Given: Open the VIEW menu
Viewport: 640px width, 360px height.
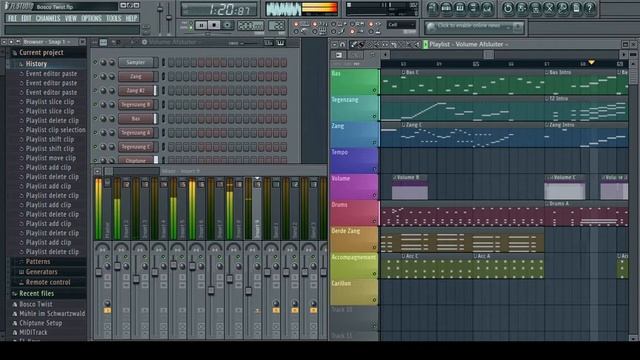Looking at the screenshot, I should pos(71,18).
